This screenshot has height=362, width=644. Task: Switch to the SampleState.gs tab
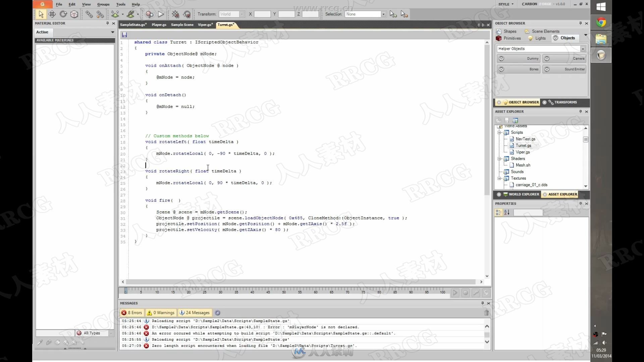133,24
